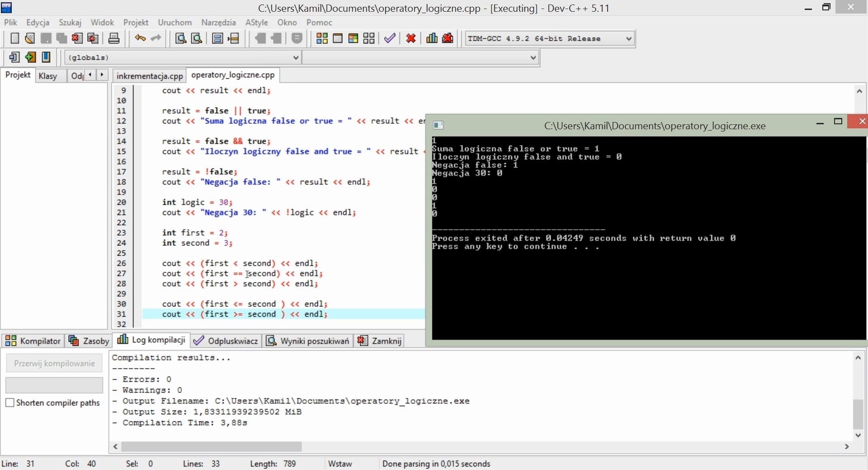Click the Insert green arrow icon
The image size is (868, 470).
click(31, 58)
